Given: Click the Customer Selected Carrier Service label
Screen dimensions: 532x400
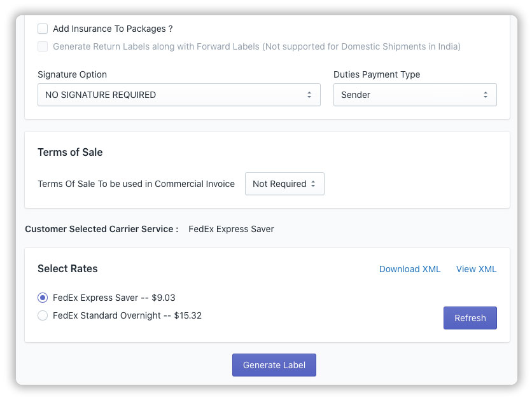Looking at the screenshot, I should [x=102, y=229].
